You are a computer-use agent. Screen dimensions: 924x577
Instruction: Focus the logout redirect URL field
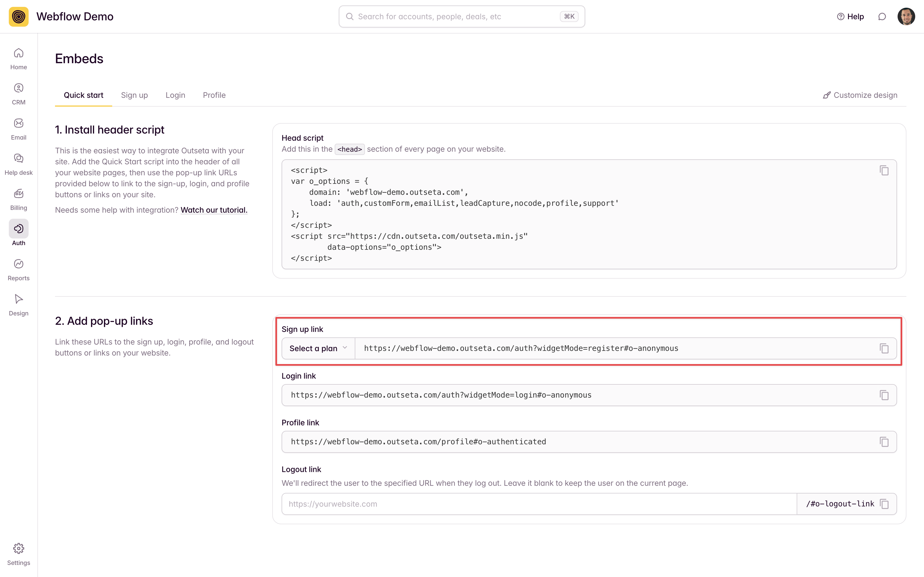539,504
